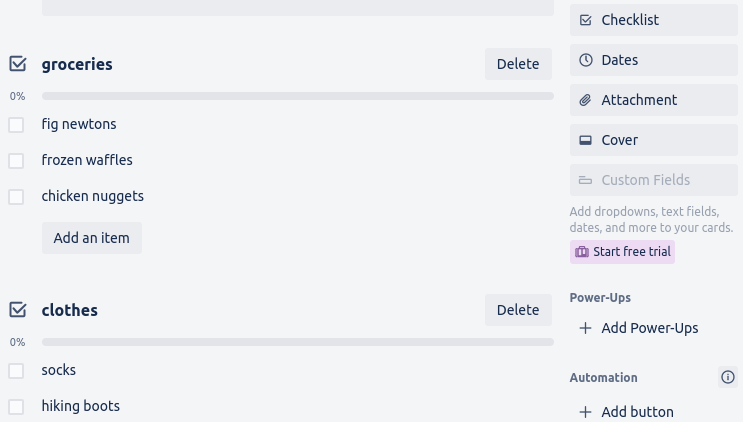Click the groceries progress bar
This screenshot has width=743, height=422.
click(298, 96)
